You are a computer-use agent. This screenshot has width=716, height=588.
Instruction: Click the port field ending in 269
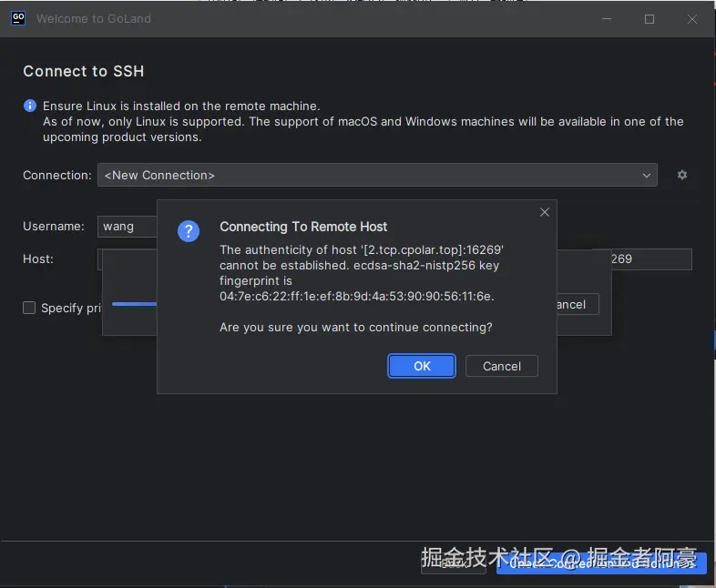pos(651,259)
